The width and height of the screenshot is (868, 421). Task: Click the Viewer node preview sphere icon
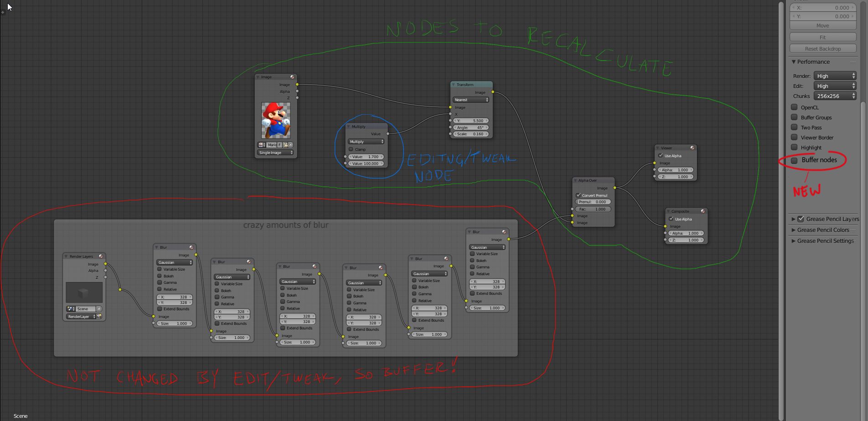pos(692,148)
